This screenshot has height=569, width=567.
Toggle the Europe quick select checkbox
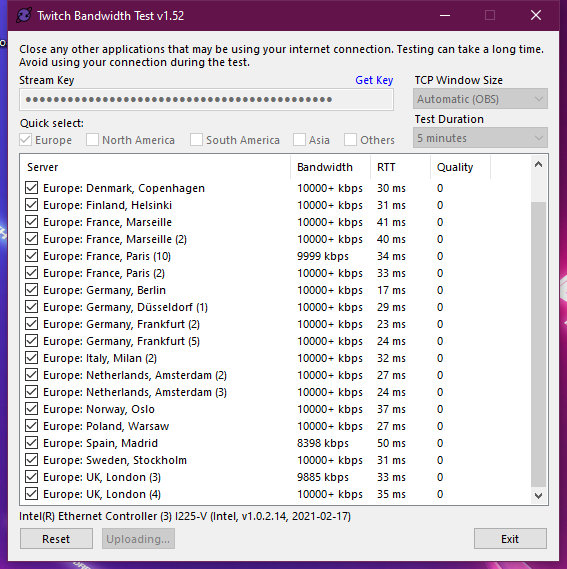25,140
